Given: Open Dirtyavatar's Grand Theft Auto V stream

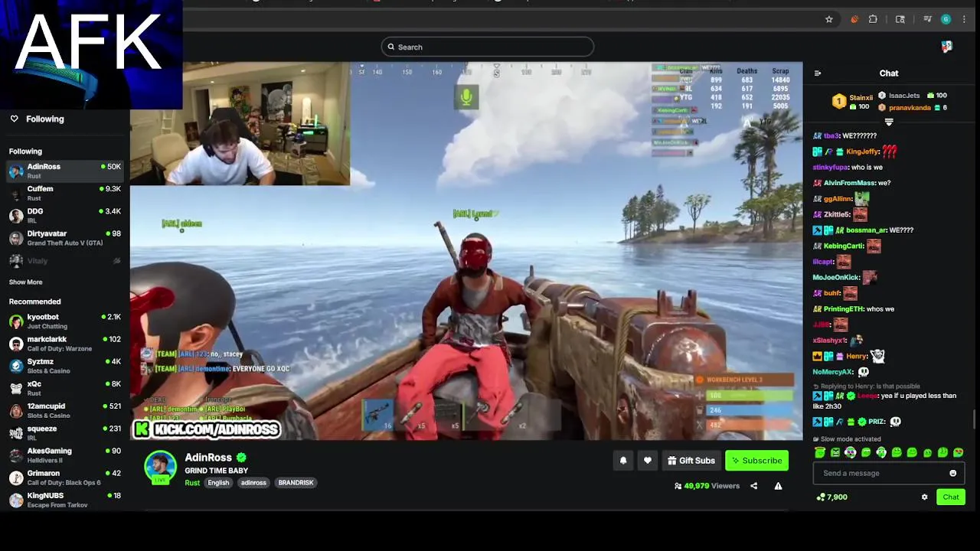Looking at the screenshot, I should (64, 238).
